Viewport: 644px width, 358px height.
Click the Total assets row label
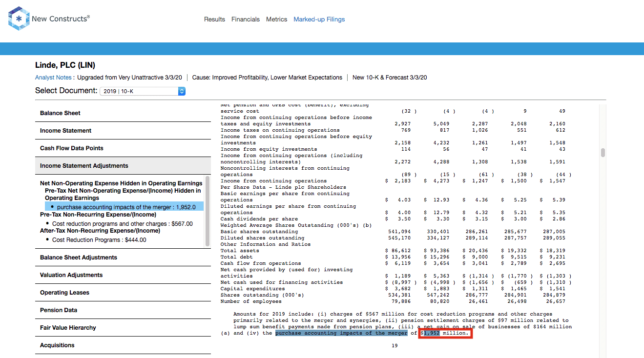coord(240,251)
